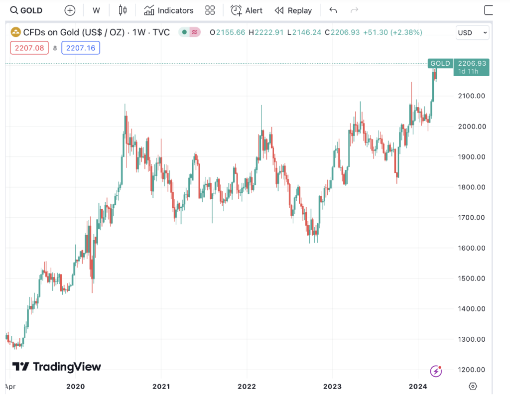Open the TradingView logo link
The height and width of the screenshot is (420, 510).
coord(57,367)
